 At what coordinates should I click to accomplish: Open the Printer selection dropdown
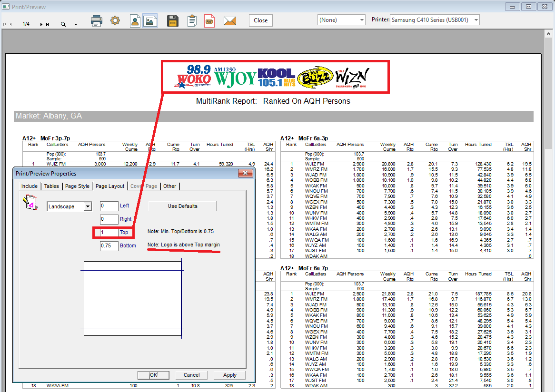pyautogui.click(x=435, y=20)
